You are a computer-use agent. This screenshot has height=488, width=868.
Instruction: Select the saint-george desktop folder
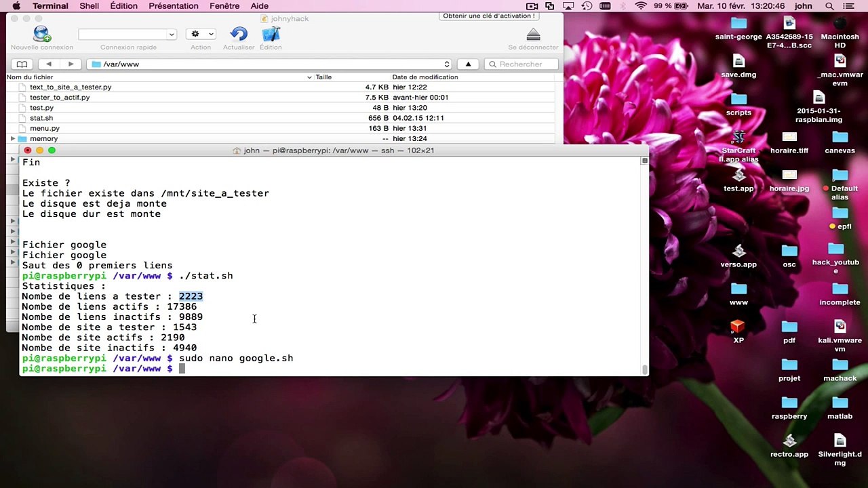tap(738, 28)
